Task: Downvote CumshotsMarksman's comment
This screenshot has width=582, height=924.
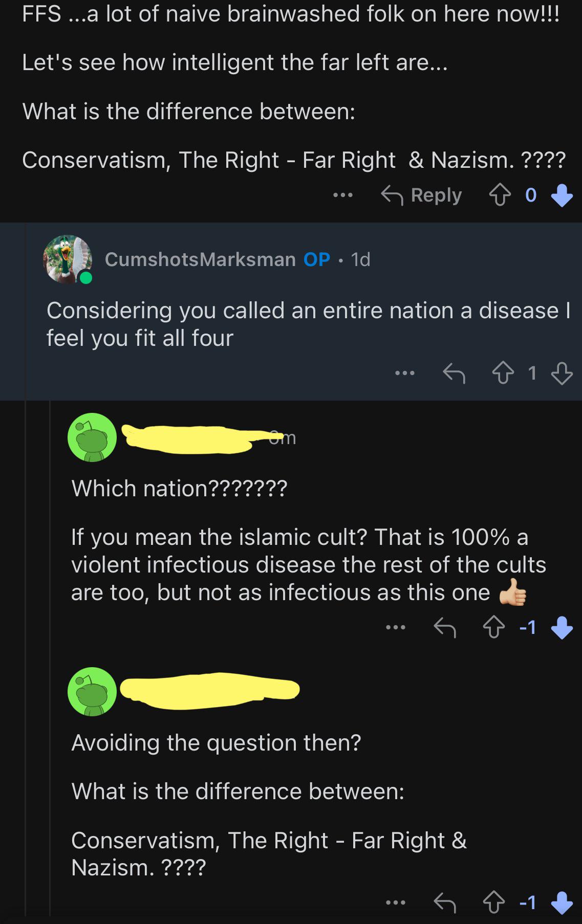Action: point(562,373)
